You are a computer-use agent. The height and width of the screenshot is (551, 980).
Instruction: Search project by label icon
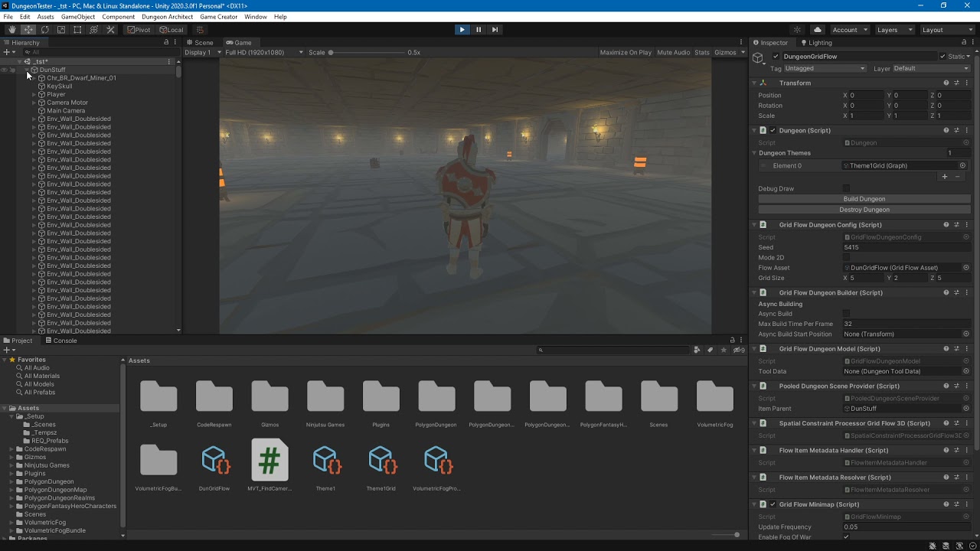(x=710, y=350)
